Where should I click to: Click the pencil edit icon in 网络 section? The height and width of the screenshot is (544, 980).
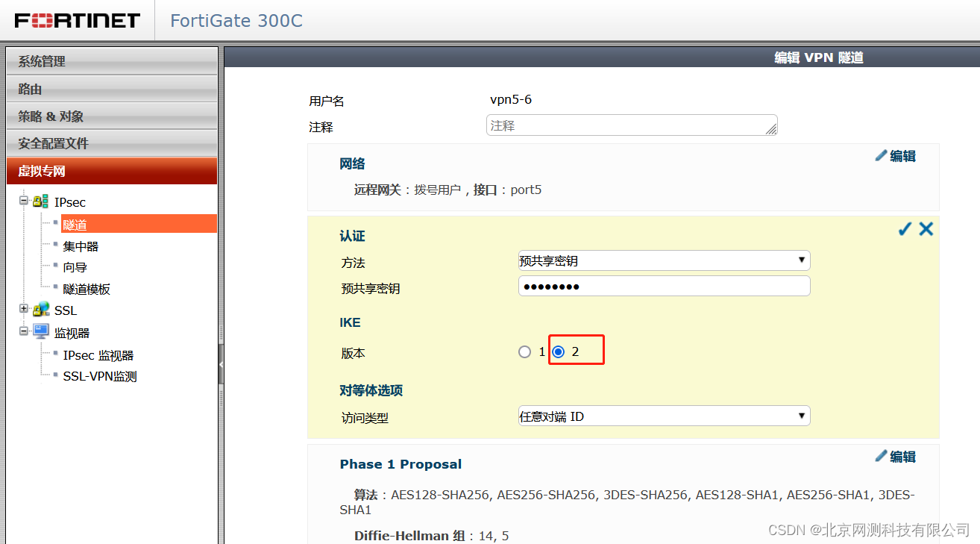882,155
